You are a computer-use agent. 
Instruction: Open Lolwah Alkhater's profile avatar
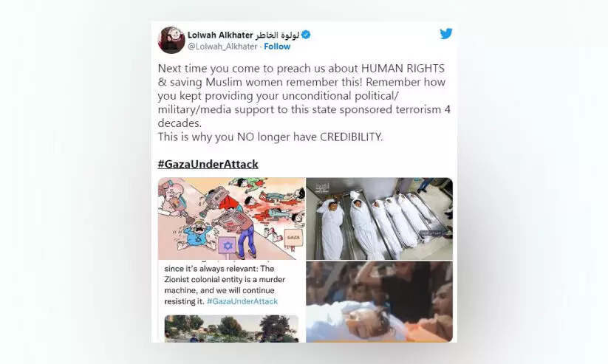click(171, 41)
